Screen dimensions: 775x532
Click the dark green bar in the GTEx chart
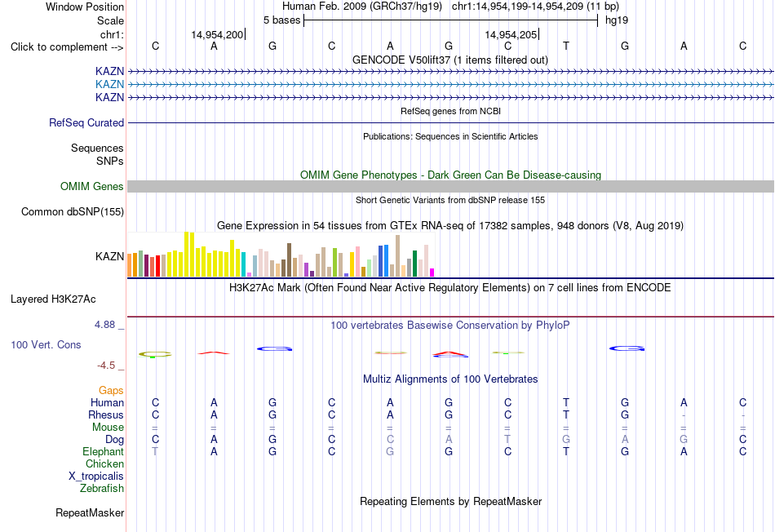414,264
